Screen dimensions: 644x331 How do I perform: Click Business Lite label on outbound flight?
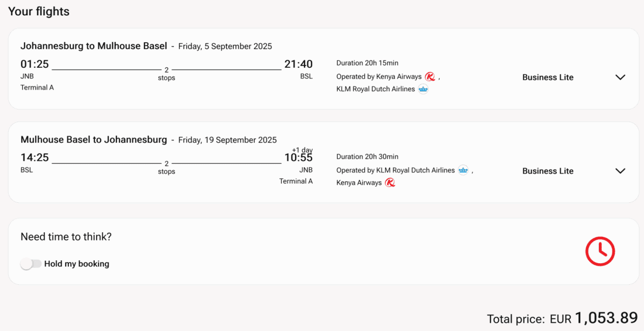click(x=547, y=77)
